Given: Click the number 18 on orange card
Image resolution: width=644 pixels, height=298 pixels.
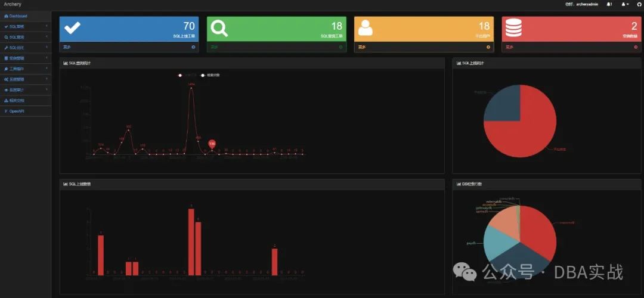Looking at the screenshot, I should click(x=484, y=26).
